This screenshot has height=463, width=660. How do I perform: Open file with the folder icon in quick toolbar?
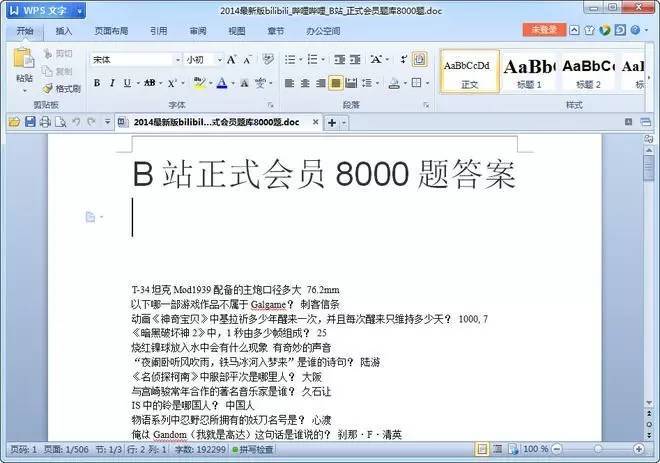tap(14, 122)
